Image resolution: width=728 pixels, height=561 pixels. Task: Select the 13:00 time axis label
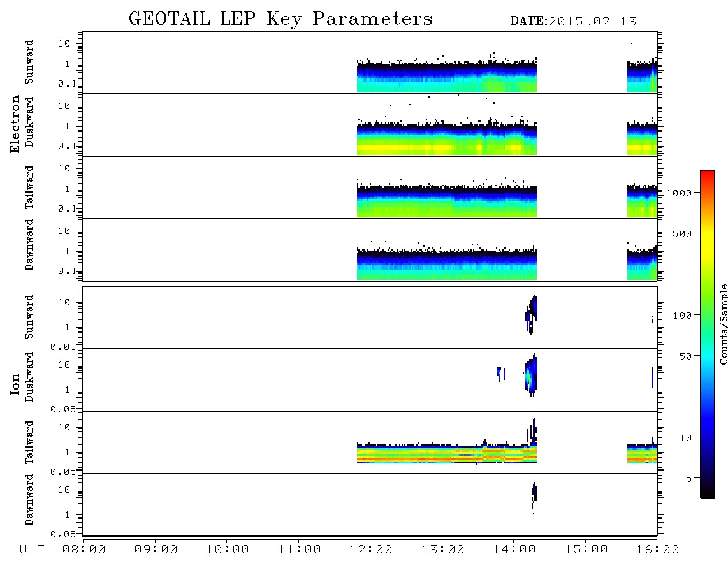point(443,550)
